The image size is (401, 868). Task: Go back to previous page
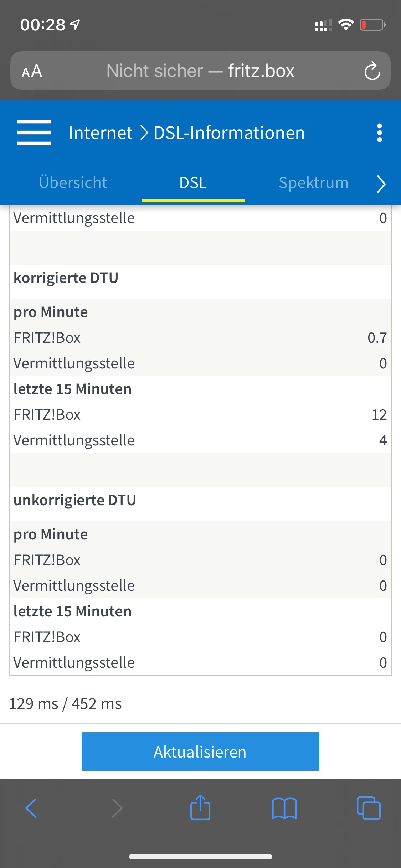(31, 808)
